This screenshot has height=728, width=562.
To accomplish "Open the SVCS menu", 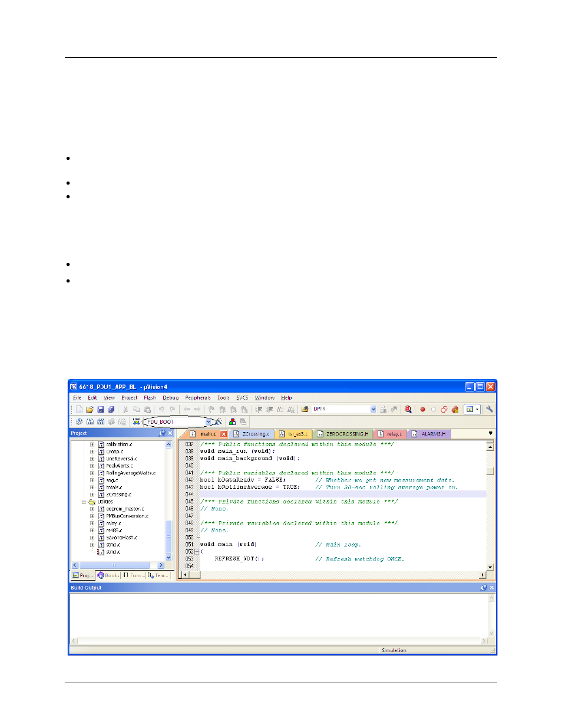I will [242, 398].
